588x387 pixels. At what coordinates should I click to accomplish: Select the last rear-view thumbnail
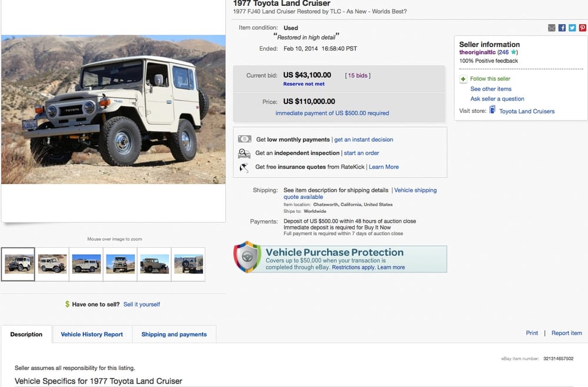point(188,264)
